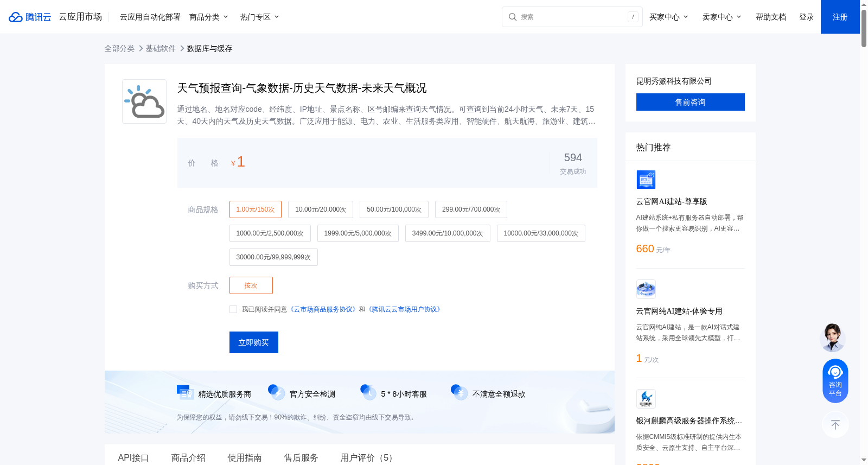Switch to the API接口 tab
The height and width of the screenshot is (465, 868).
(133, 457)
